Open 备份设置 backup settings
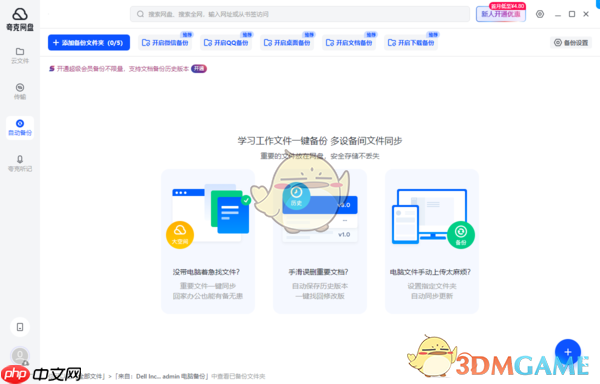Screen dimensions: 600x384 pos(571,42)
